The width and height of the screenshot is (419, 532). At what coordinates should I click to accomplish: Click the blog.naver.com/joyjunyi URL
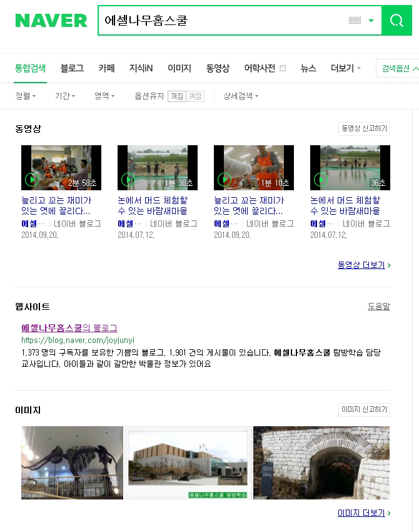78,340
